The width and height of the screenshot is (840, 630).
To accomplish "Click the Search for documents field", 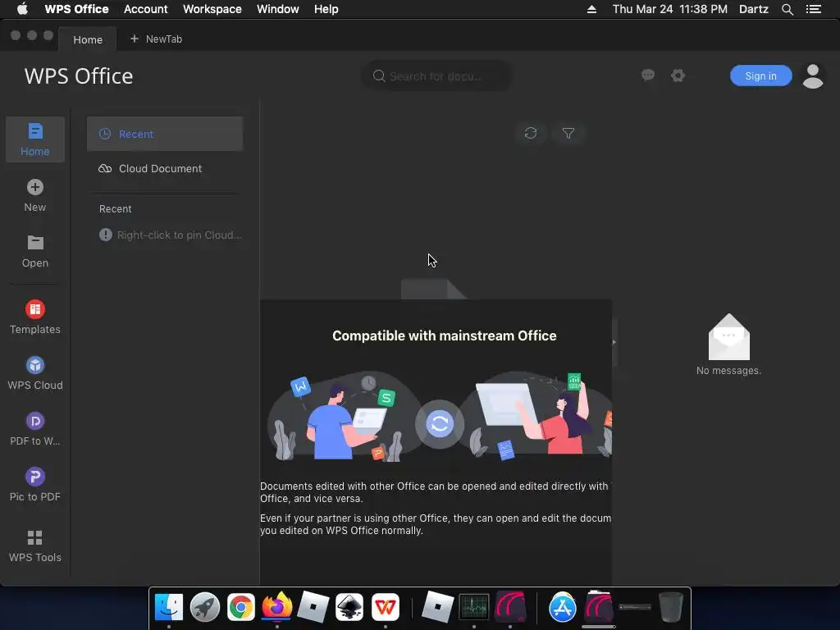I will (x=437, y=76).
